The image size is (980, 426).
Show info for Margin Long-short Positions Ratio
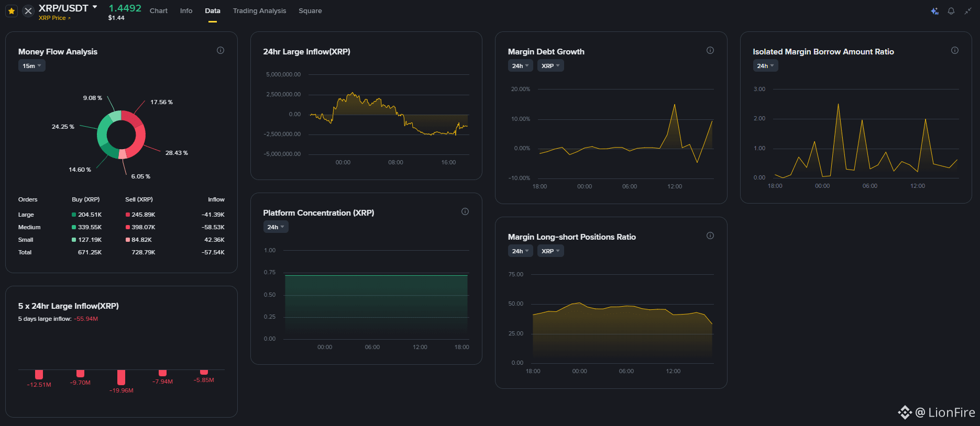(x=710, y=236)
